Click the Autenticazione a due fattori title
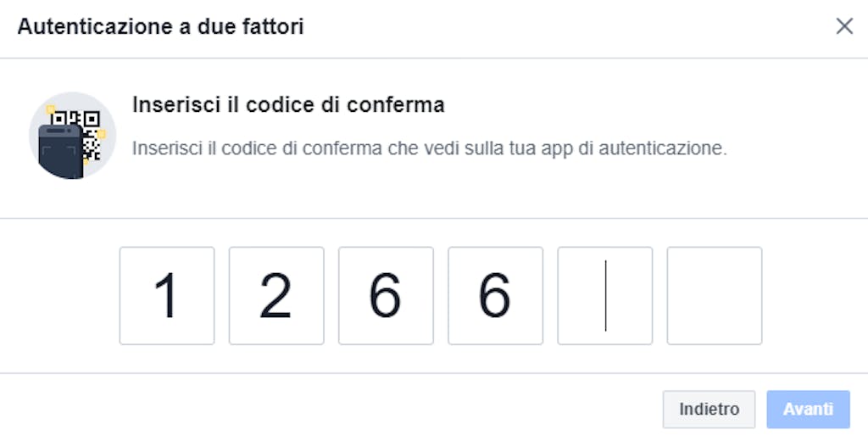This screenshot has height=441, width=868. pyautogui.click(x=160, y=26)
